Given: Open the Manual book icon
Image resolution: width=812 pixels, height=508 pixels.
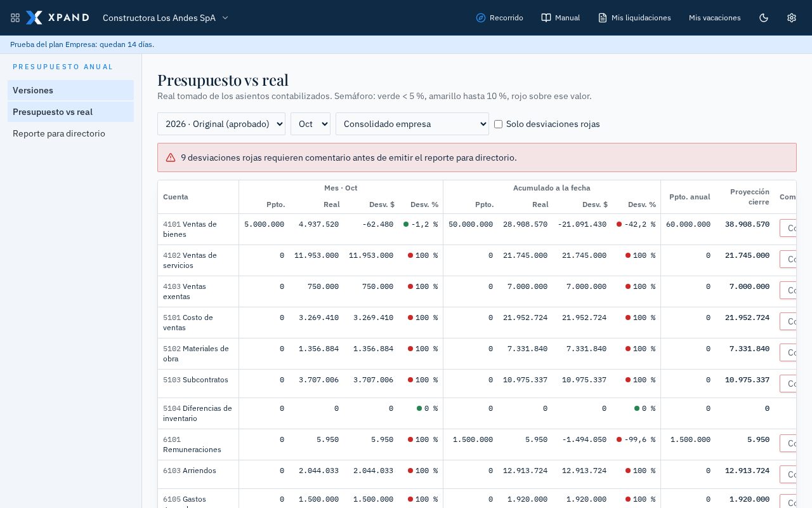Looking at the screenshot, I should point(546,18).
